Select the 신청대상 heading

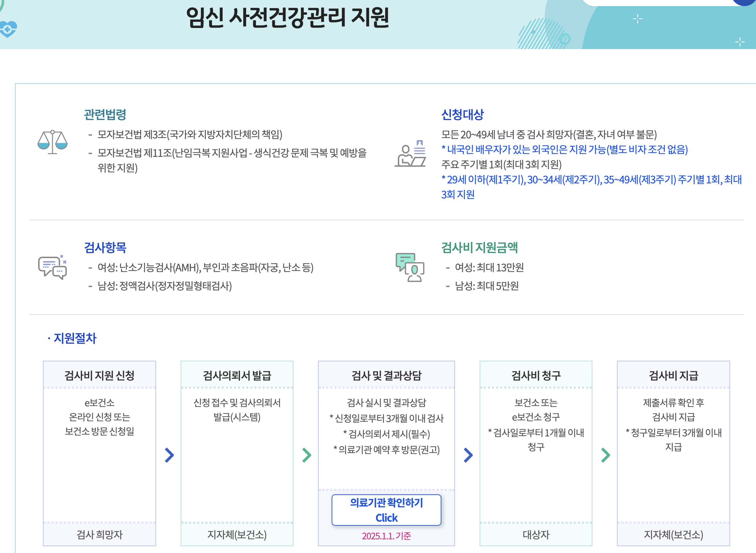tap(463, 115)
